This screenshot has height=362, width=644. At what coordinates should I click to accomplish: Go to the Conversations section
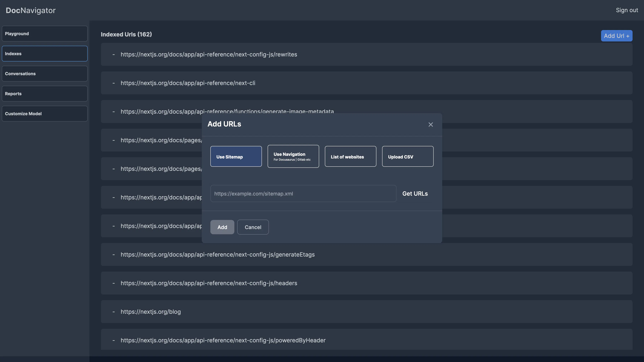(45, 73)
